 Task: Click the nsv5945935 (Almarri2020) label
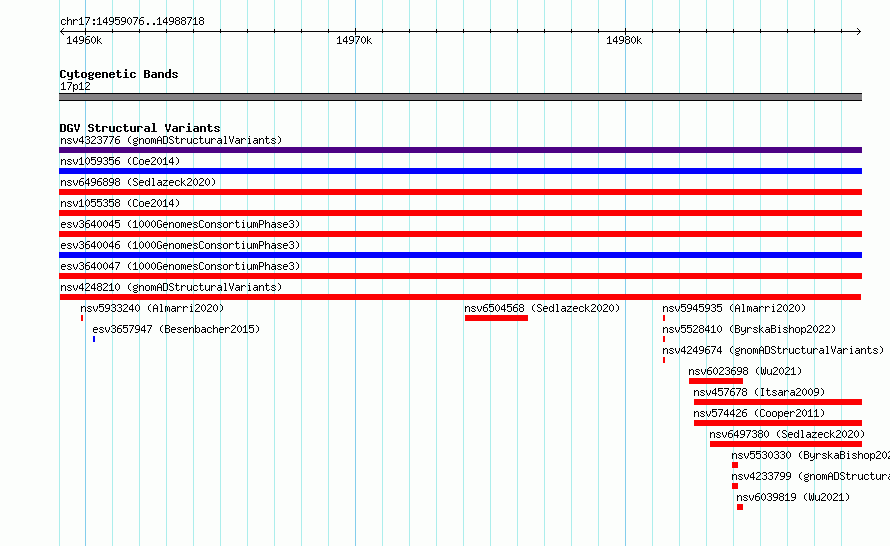(734, 308)
